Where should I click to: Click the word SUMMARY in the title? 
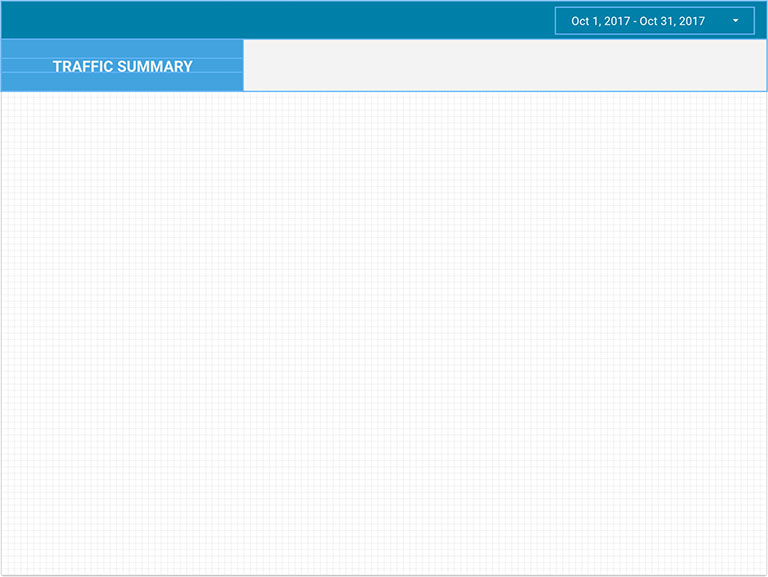[155, 67]
